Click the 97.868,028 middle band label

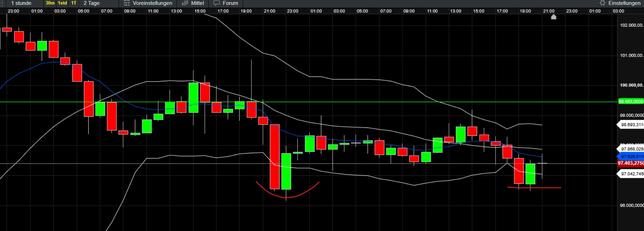click(631, 149)
